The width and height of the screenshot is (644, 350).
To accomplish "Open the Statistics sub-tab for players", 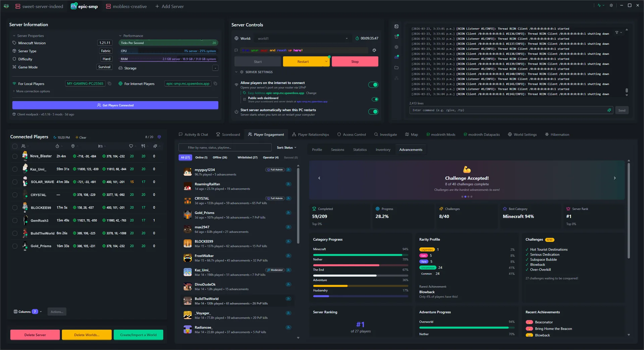I will [360, 150].
